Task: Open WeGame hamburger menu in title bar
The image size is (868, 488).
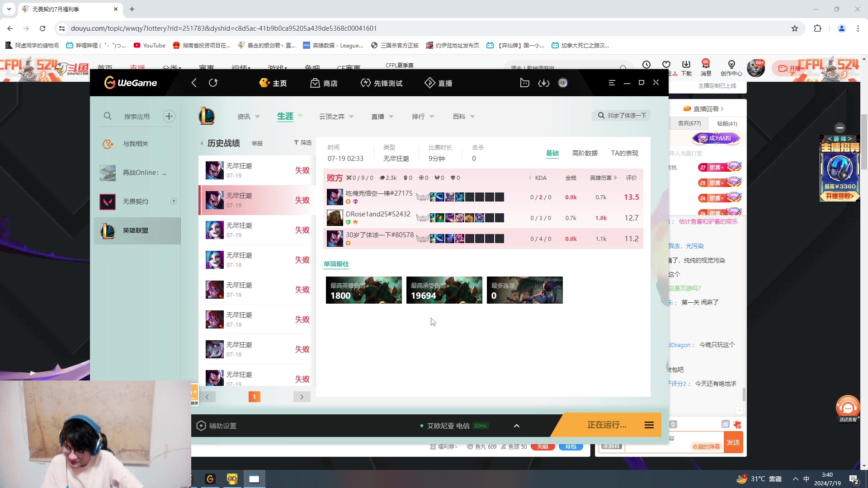Action: (x=612, y=83)
